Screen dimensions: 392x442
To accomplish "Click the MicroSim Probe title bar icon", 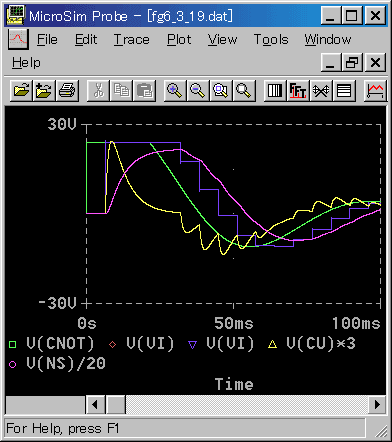I will click(x=16, y=16).
